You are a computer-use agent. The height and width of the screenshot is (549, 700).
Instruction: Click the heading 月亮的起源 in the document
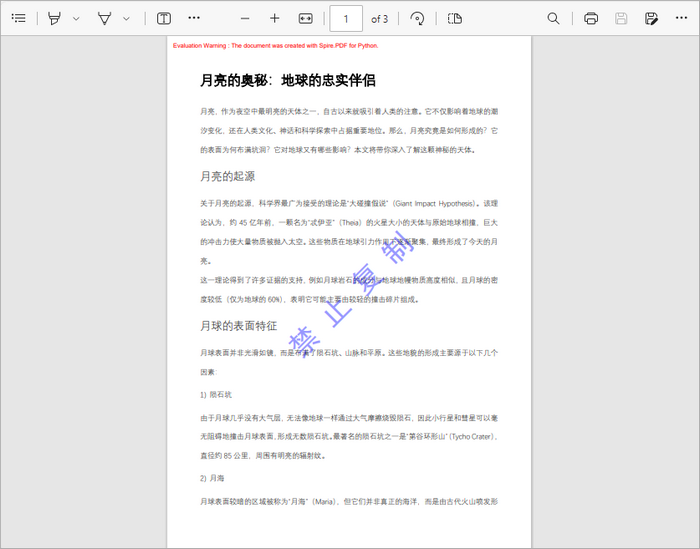[x=227, y=176]
